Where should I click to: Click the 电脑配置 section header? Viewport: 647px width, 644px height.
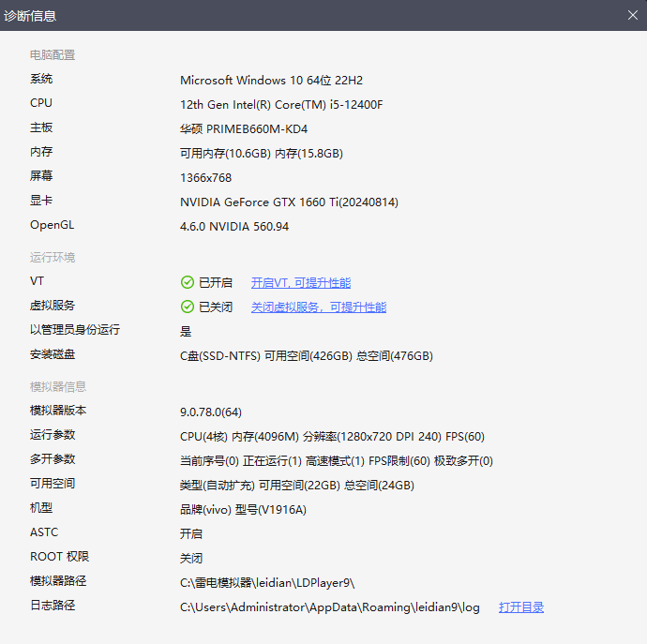click(x=53, y=55)
